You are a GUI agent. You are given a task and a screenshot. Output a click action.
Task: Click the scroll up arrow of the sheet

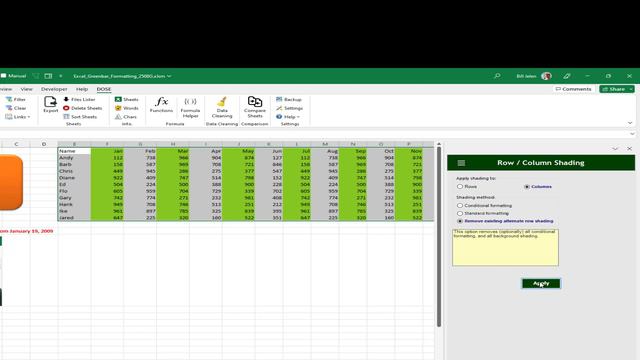439,144
